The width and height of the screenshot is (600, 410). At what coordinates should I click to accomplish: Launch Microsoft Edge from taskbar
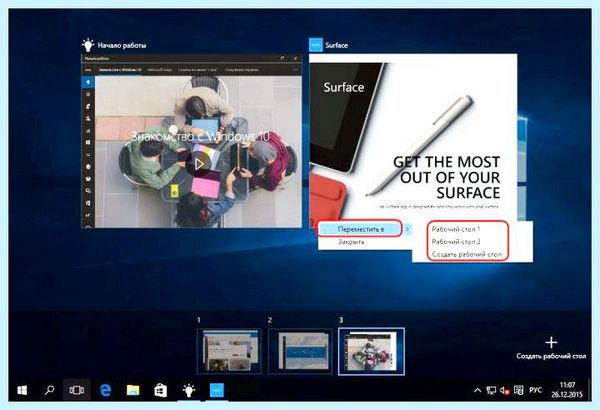105,390
